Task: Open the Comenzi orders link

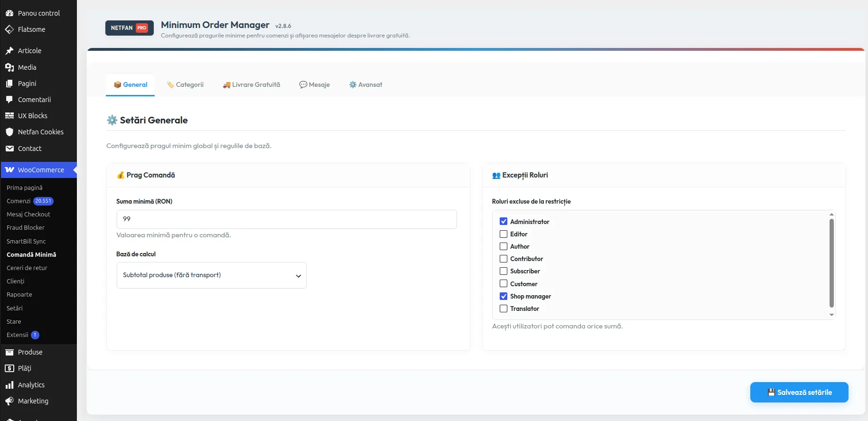Action: click(19, 201)
